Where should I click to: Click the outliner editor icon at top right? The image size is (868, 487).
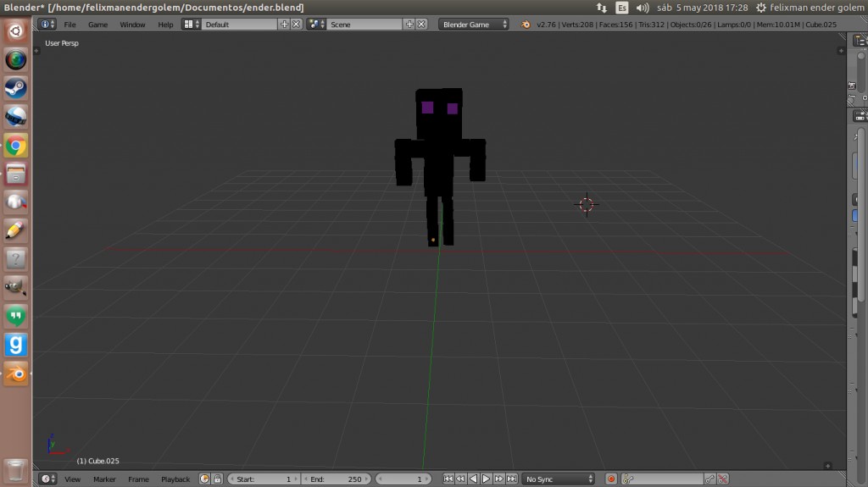(x=860, y=41)
